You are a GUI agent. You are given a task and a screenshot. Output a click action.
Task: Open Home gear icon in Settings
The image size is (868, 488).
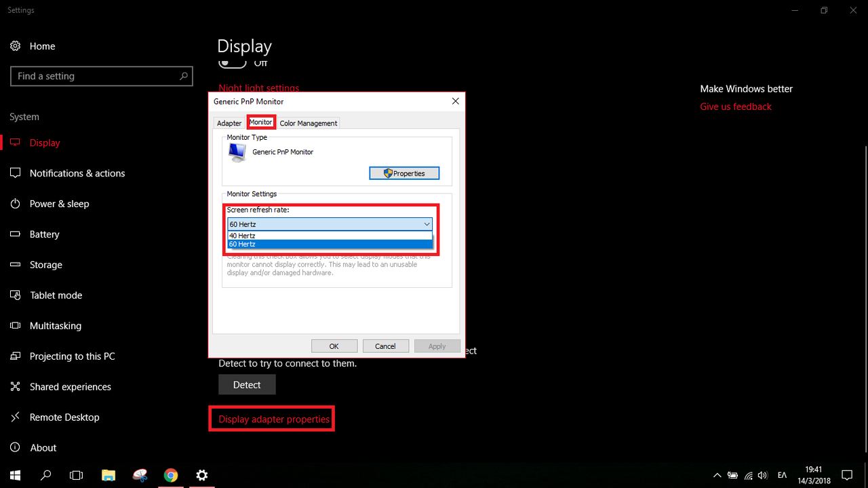16,46
